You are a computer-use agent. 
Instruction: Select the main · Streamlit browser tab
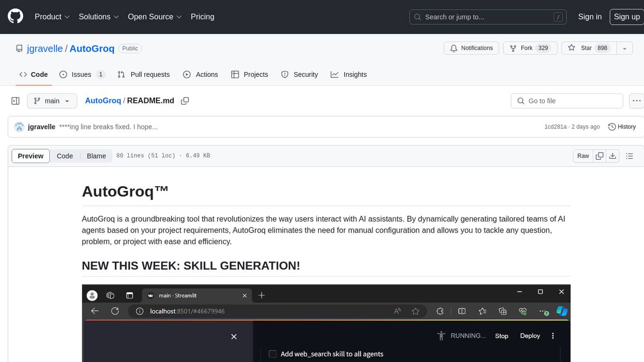click(x=197, y=295)
